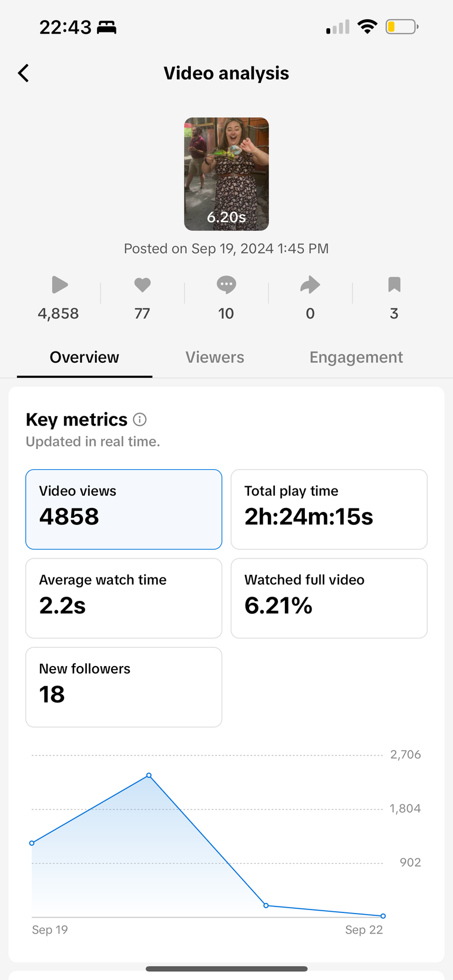This screenshot has height=980, width=453.
Task: Tap the Sep 22 chart data point
Action: coord(383,916)
